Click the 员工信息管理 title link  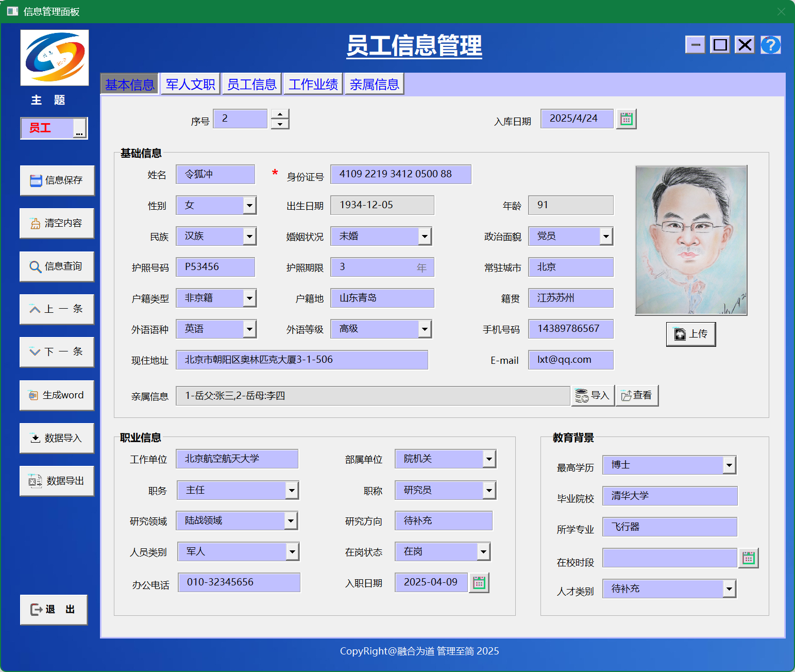tap(414, 46)
